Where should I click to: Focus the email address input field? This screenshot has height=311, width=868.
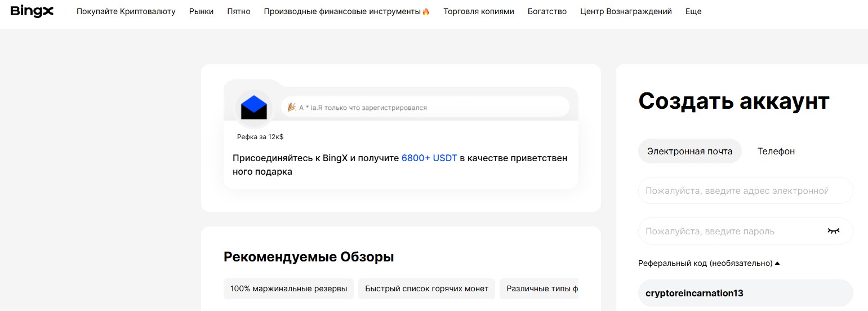[x=746, y=190]
